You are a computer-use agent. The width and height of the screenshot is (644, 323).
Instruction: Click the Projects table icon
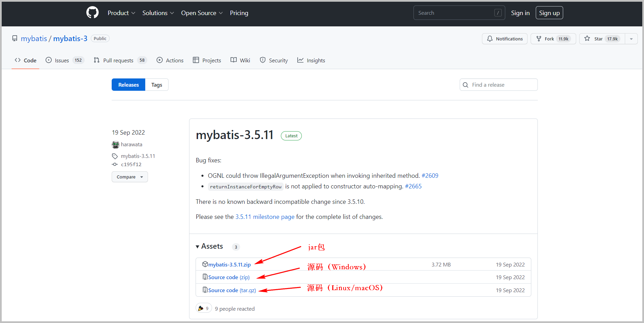(196, 60)
